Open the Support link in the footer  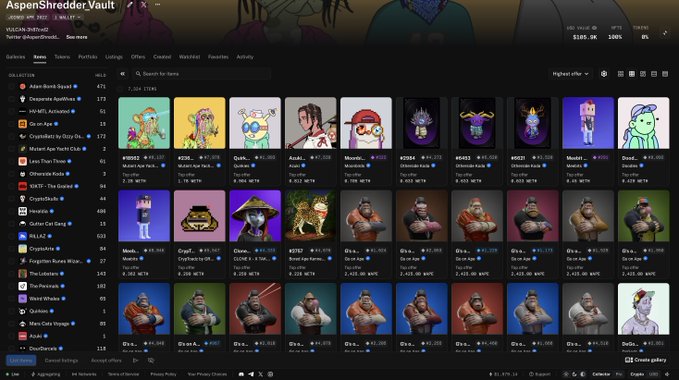(x=540, y=374)
